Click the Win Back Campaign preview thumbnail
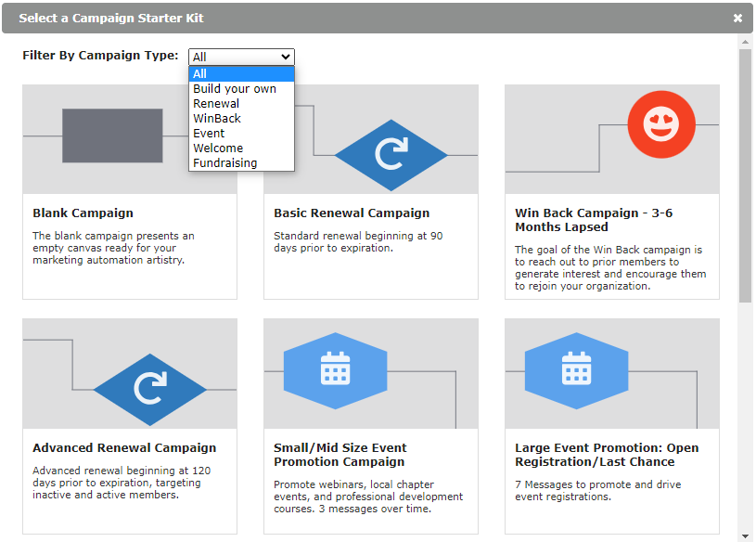 pos(612,137)
